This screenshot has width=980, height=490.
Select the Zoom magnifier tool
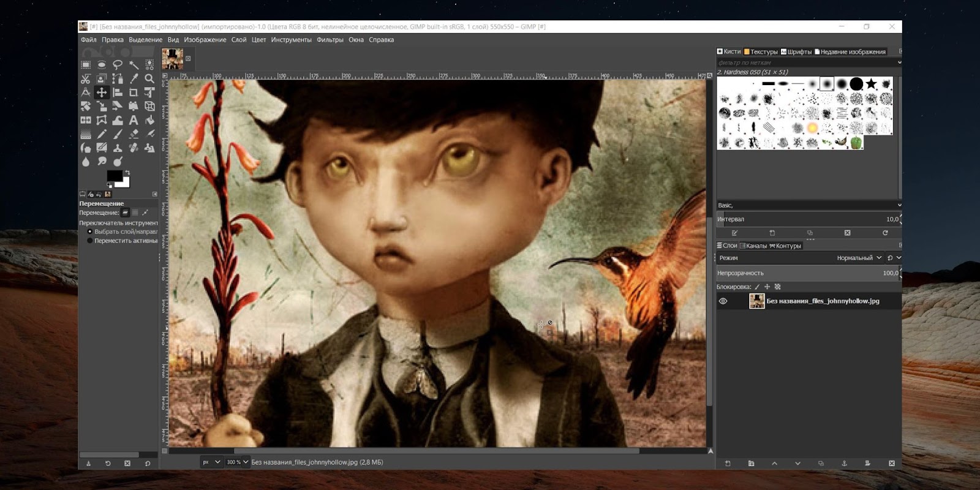coord(149,78)
